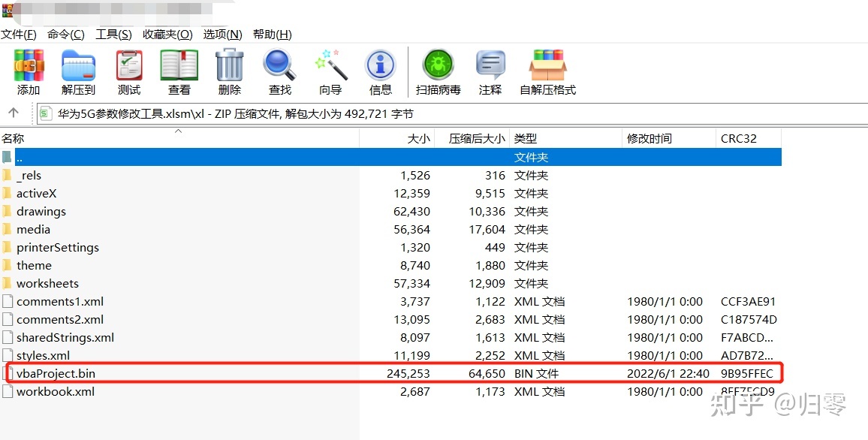Viewport: 868px width, 440px height.
Task: Click the activeX folder icon
Action: click(x=7, y=193)
